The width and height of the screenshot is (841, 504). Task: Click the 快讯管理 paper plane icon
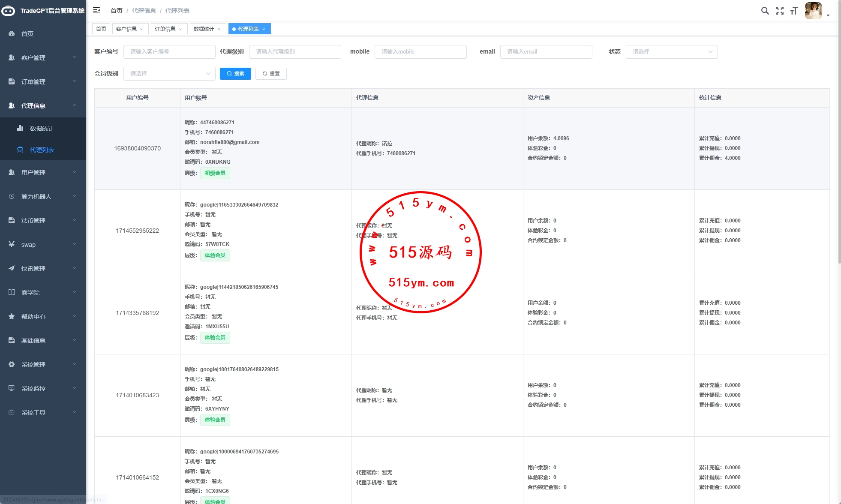pyautogui.click(x=12, y=268)
